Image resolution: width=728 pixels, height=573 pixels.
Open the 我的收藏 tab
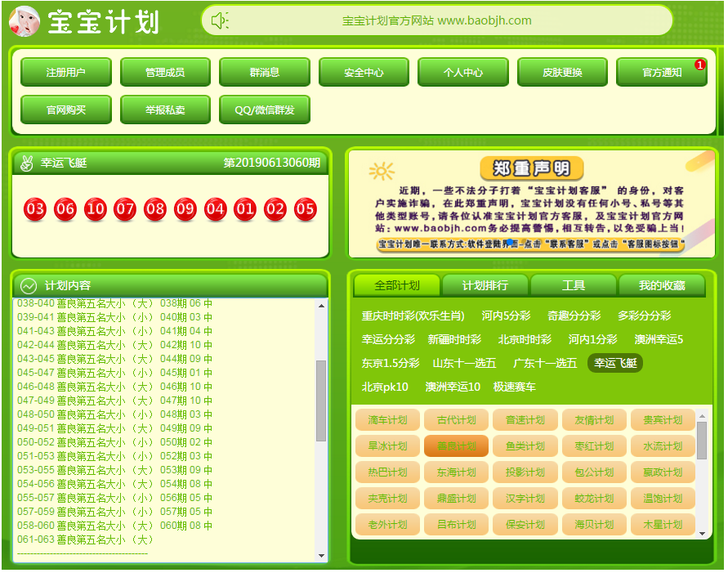click(662, 285)
